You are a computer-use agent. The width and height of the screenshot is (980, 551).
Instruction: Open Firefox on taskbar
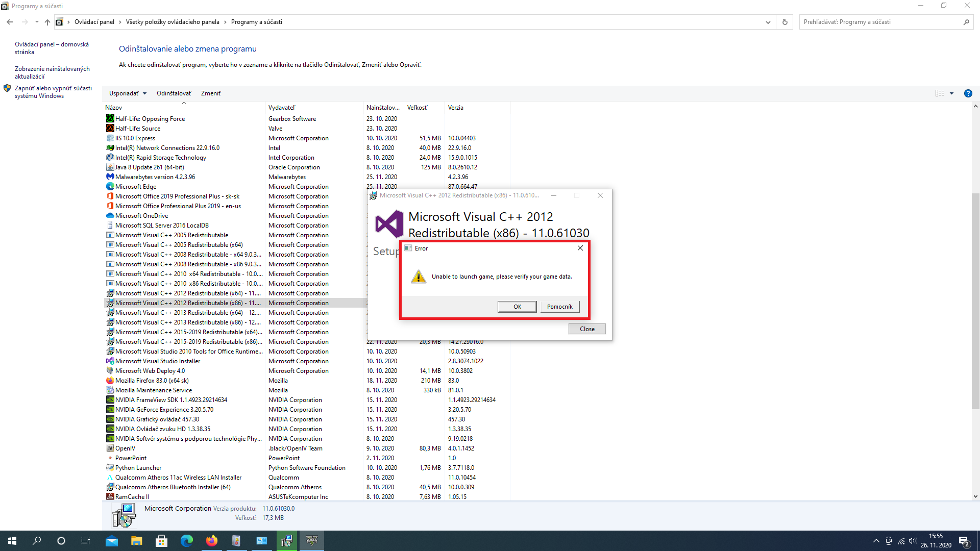[x=211, y=541]
